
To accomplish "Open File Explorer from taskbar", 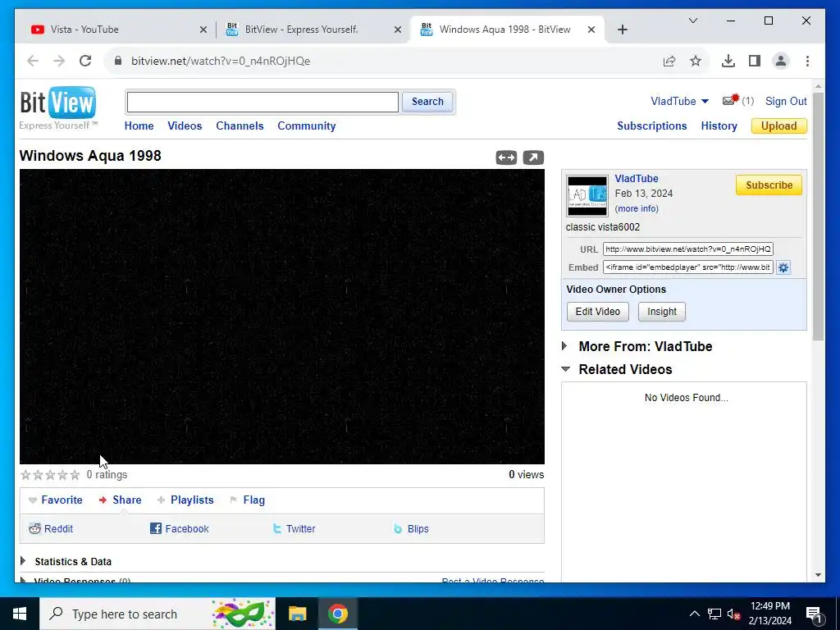I will [297, 614].
